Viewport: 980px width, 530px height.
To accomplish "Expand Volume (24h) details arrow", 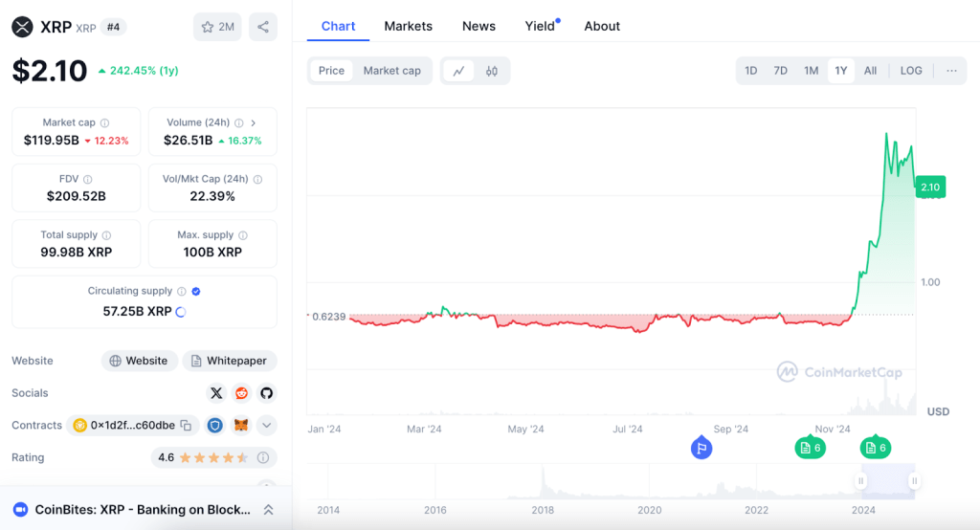I will click(253, 123).
